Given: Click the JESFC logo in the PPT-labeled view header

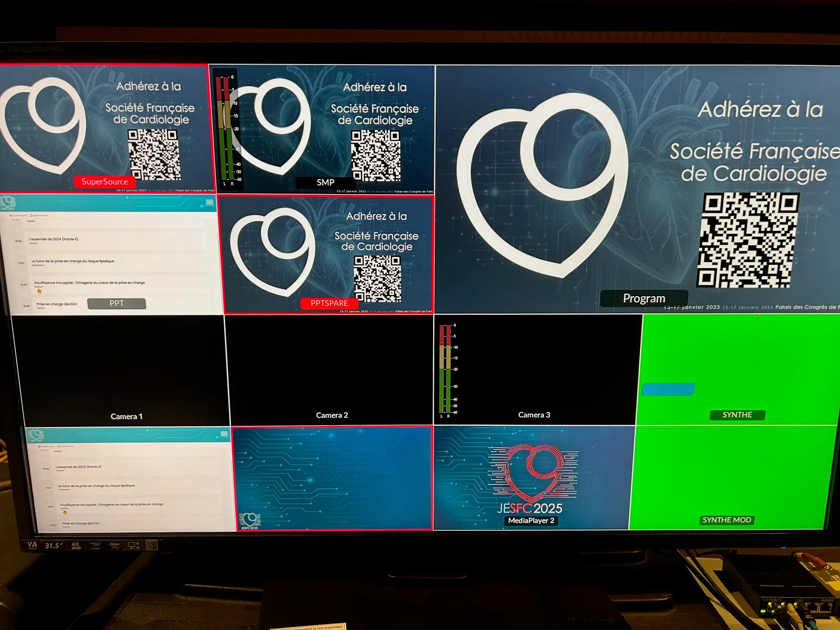Looking at the screenshot, I should coord(8,203).
